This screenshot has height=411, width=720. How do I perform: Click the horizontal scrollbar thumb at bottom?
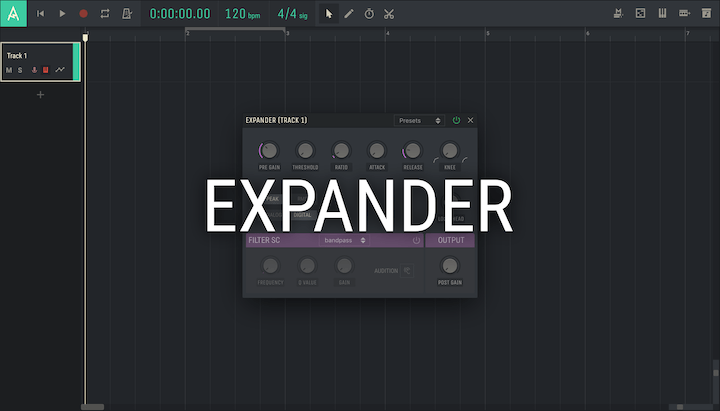click(93, 407)
